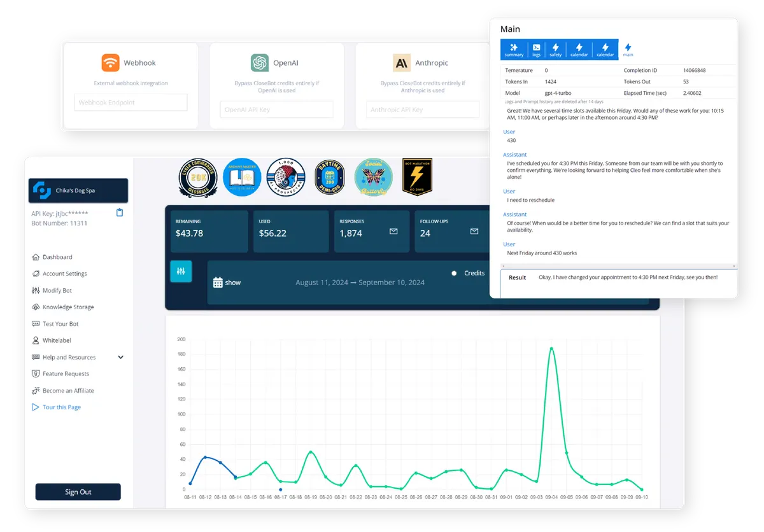Open the date range August 11 – September 10
Viewport: 764px width, 532px height.
[360, 283]
